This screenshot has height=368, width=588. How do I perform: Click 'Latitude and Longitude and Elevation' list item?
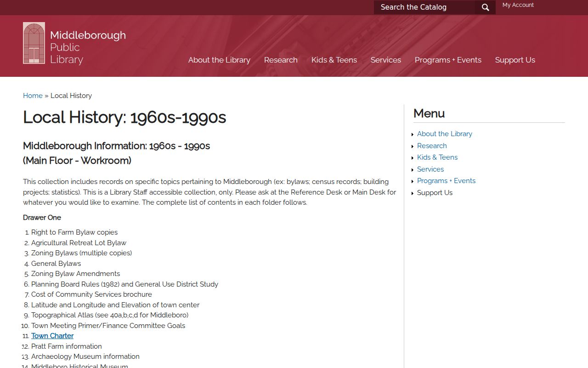coord(115,305)
